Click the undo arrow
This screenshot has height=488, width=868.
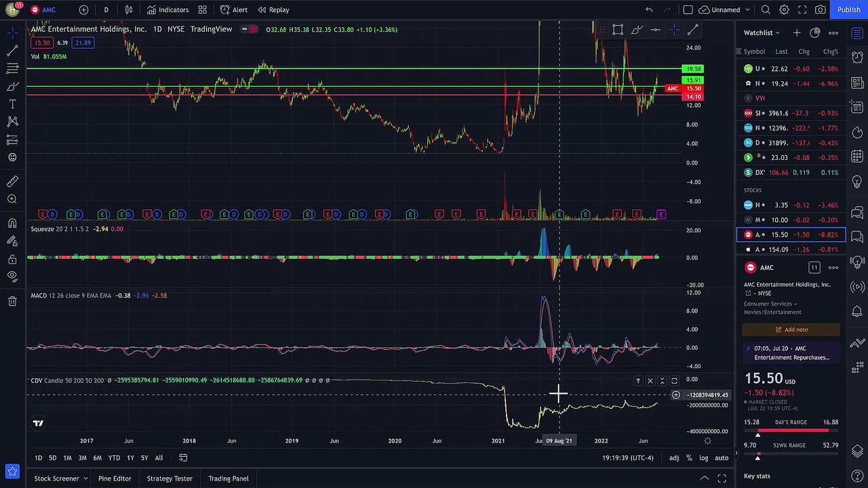[x=649, y=10]
